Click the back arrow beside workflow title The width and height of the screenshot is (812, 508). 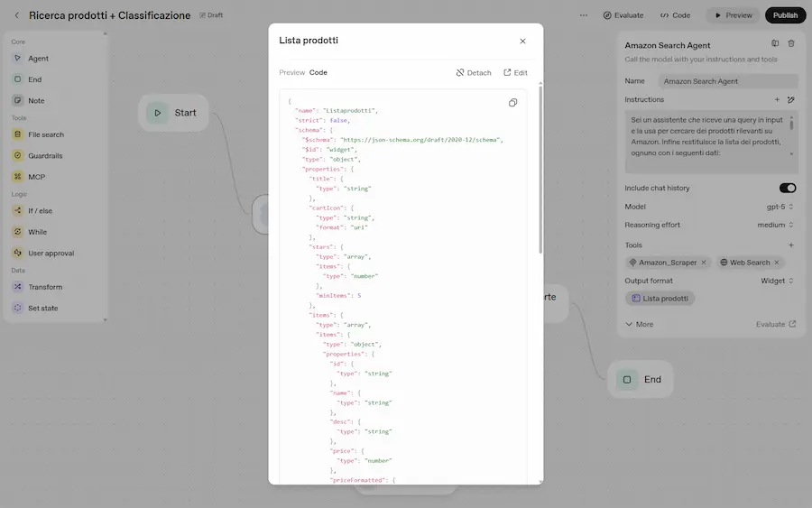[16, 15]
